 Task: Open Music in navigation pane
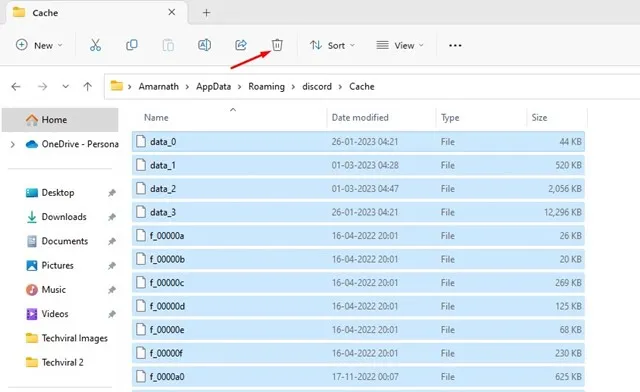pyautogui.click(x=53, y=290)
